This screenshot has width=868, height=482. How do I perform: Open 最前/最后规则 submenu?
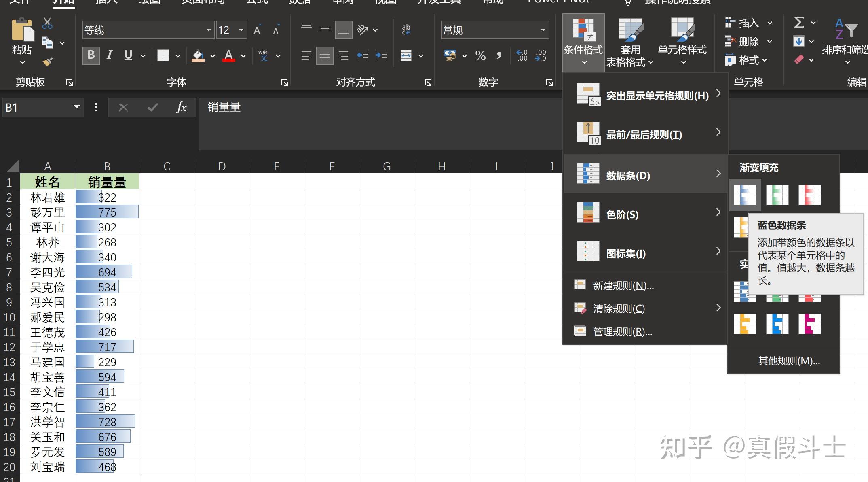645,134
